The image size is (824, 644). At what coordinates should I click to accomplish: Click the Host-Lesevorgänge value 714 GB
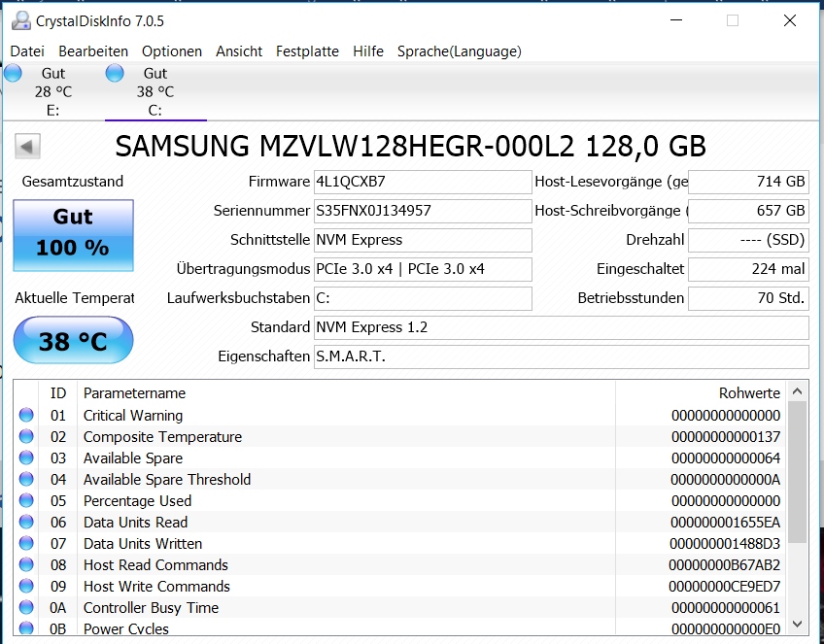(748, 182)
